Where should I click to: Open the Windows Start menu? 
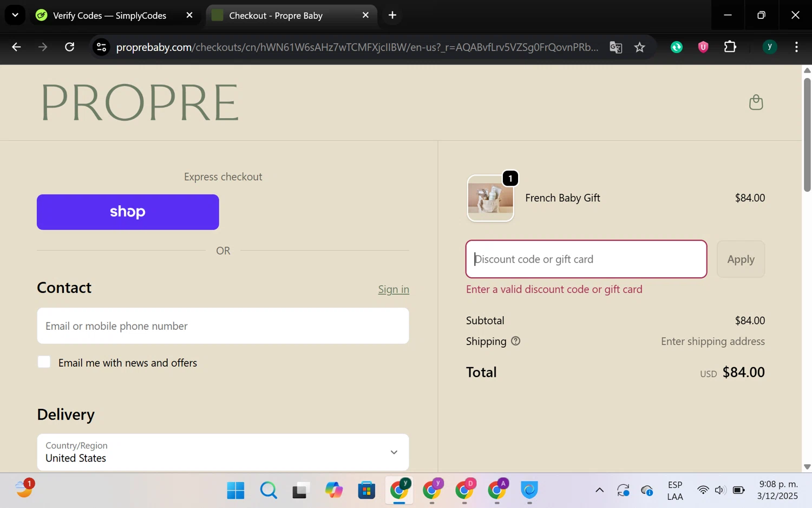235,490
